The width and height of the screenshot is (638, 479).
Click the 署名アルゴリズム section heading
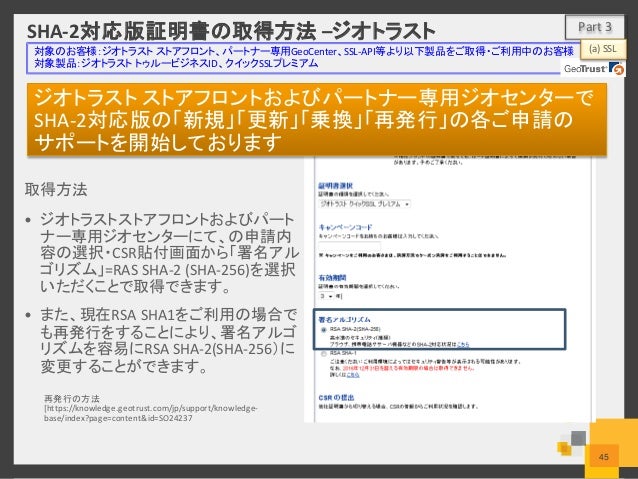coord(344,319)
